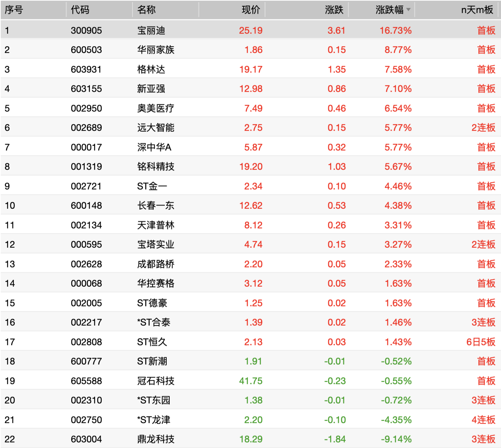
Task: Click the sort arrow beside 涨跌幅 header
Action: 408,10
